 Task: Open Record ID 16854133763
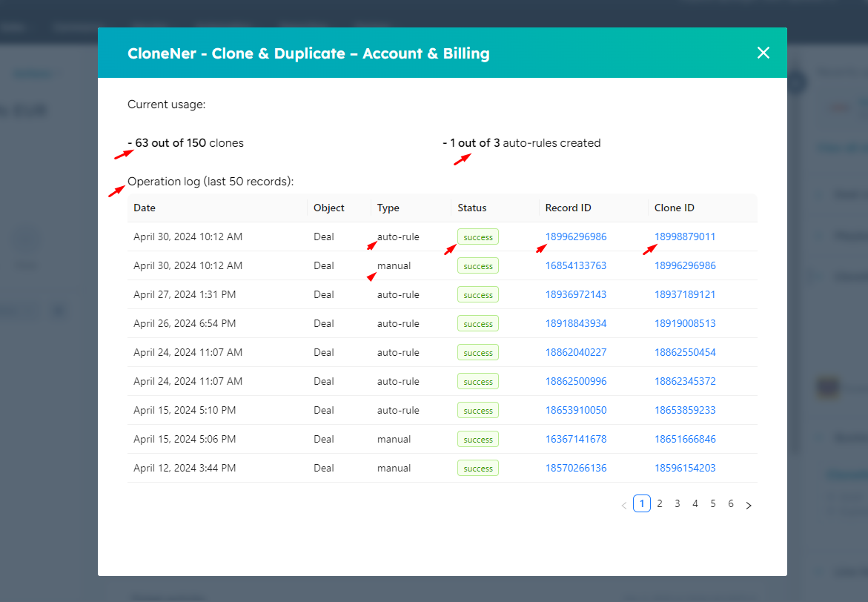click(x=576, y=265)
